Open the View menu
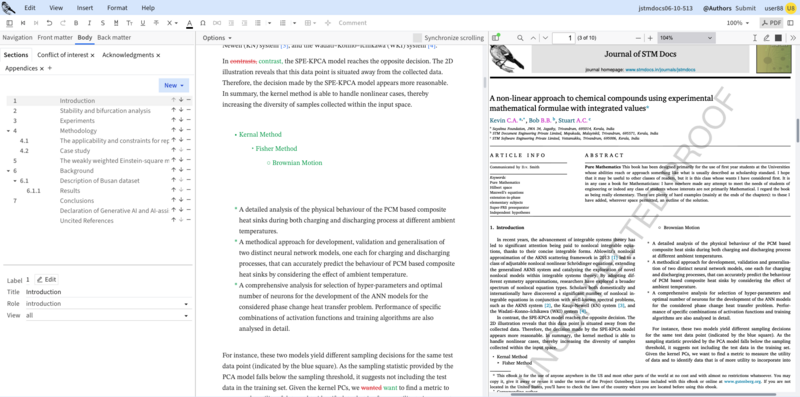 coord(56,8)
